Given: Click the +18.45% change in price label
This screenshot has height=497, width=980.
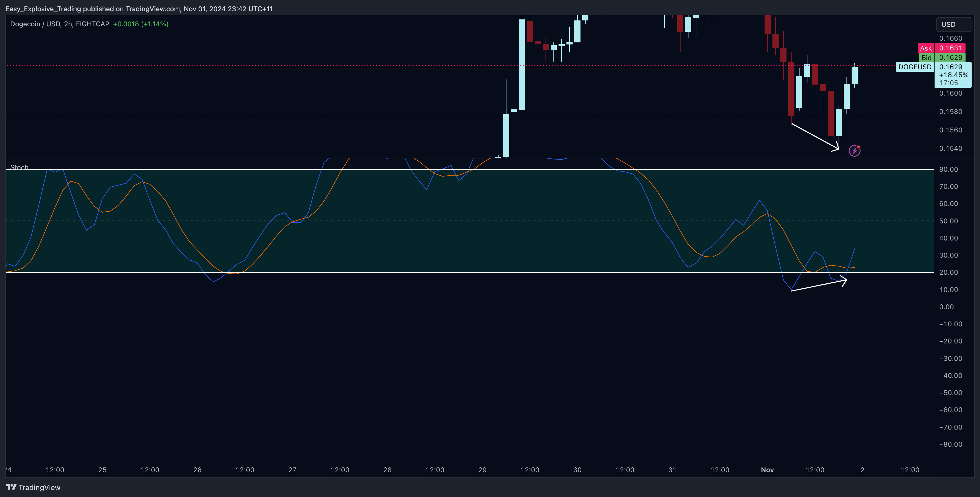Looking at the screenshot, I should tap(954, 75).
